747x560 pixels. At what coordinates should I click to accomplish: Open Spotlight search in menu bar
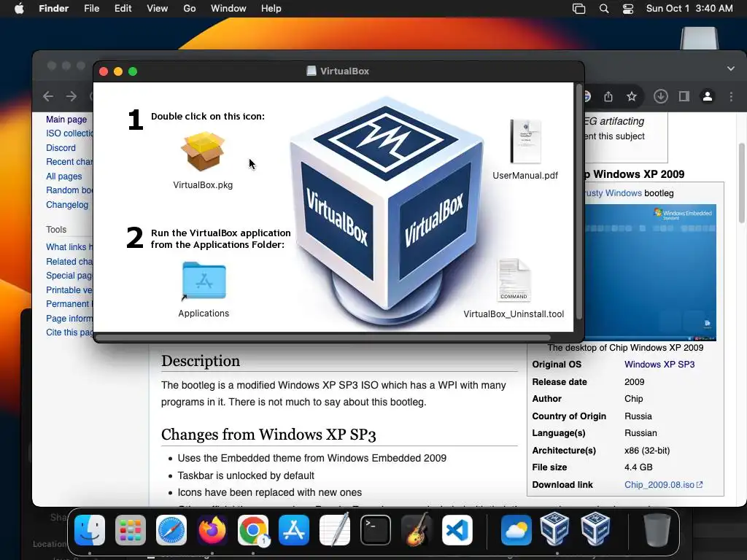[x=603, y=9]
